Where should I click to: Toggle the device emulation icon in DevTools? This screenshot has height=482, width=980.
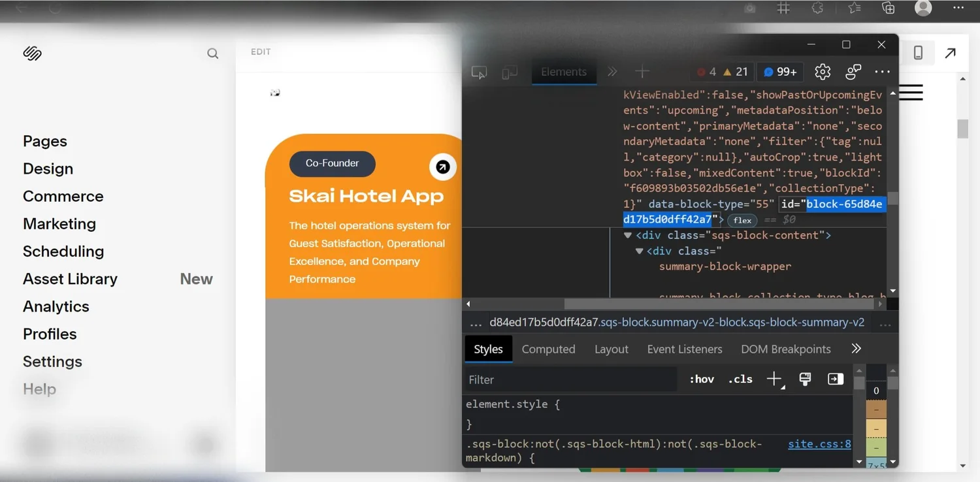[x=510, y=72]
